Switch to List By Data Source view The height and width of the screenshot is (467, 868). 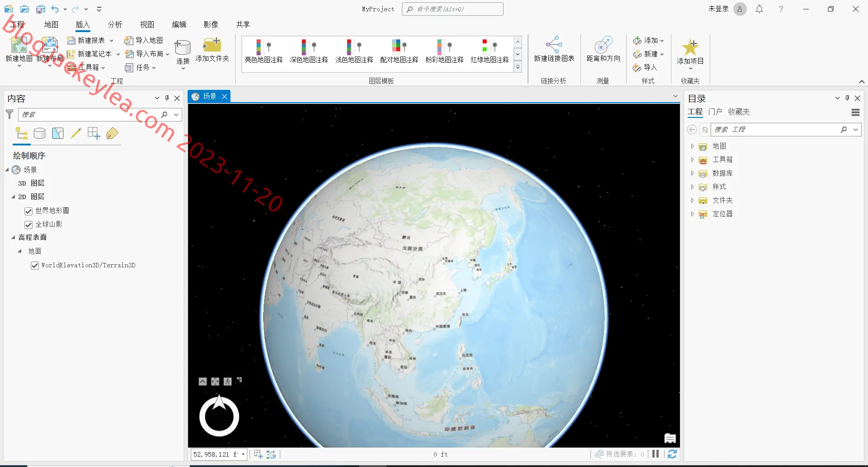pyautogui.click(x=40, y=133)
